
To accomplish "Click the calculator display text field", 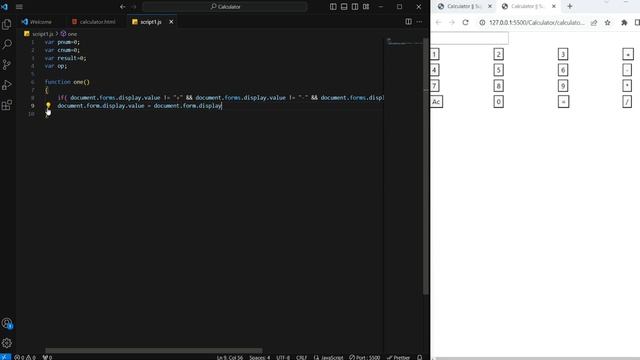I will (x=470, y=38).
